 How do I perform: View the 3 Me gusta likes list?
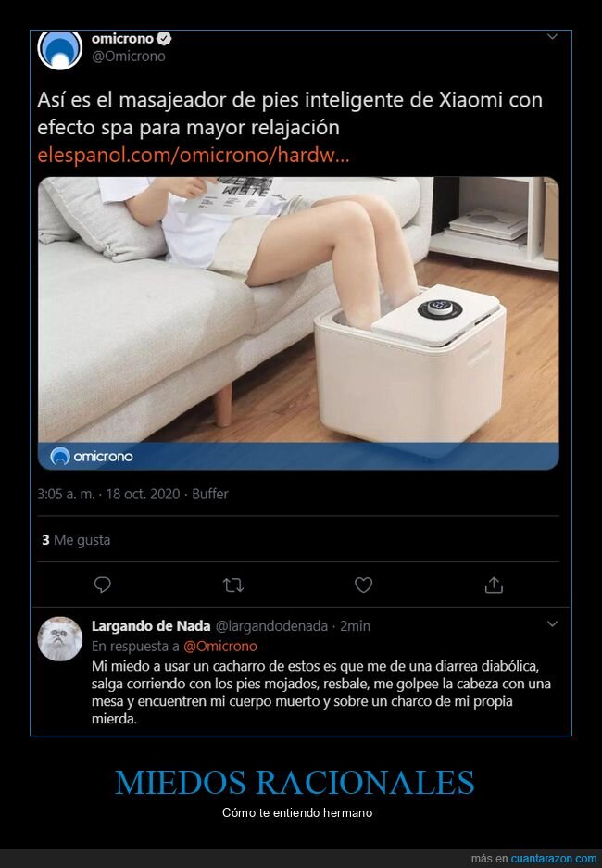click(x=76, y=540)
